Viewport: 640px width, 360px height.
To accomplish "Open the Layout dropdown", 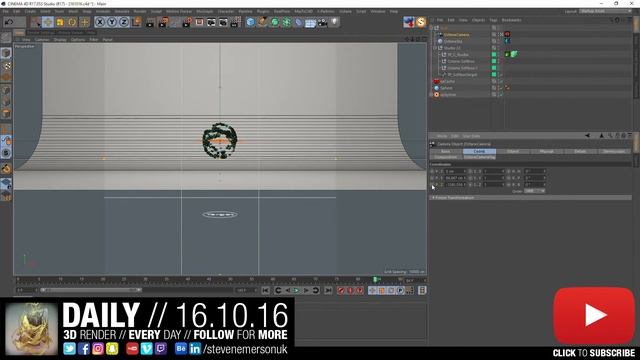I will click(x=605, y=11).
